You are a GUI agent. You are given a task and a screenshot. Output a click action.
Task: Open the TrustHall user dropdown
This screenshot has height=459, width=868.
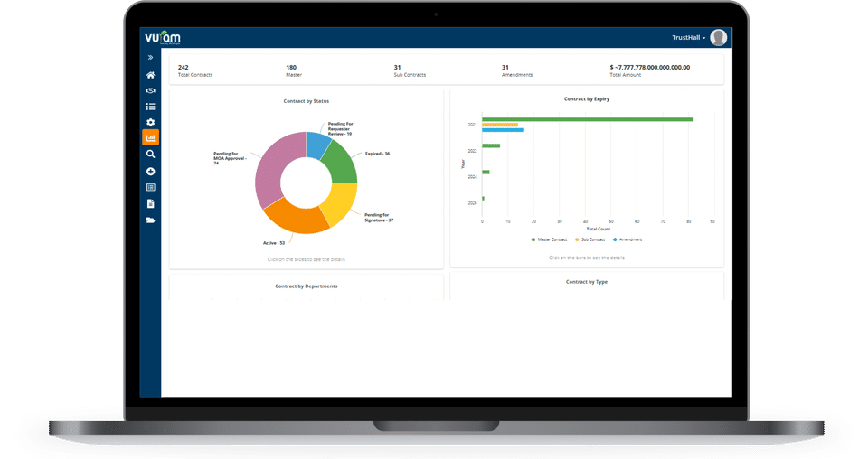point(689,38)
